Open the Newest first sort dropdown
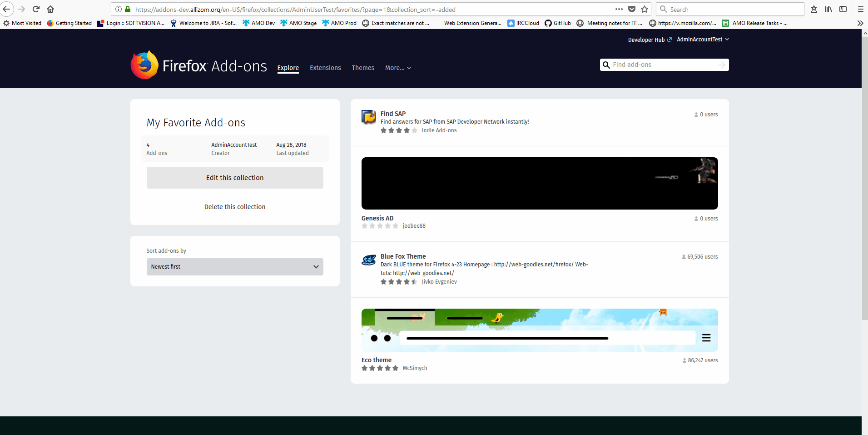 (x=235, y=267)
